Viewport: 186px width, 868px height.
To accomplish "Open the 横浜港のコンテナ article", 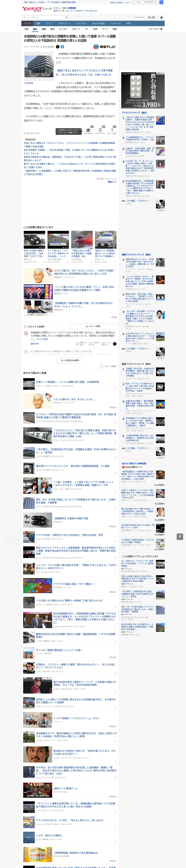I will pyautogui.click(x=73, y=466).
